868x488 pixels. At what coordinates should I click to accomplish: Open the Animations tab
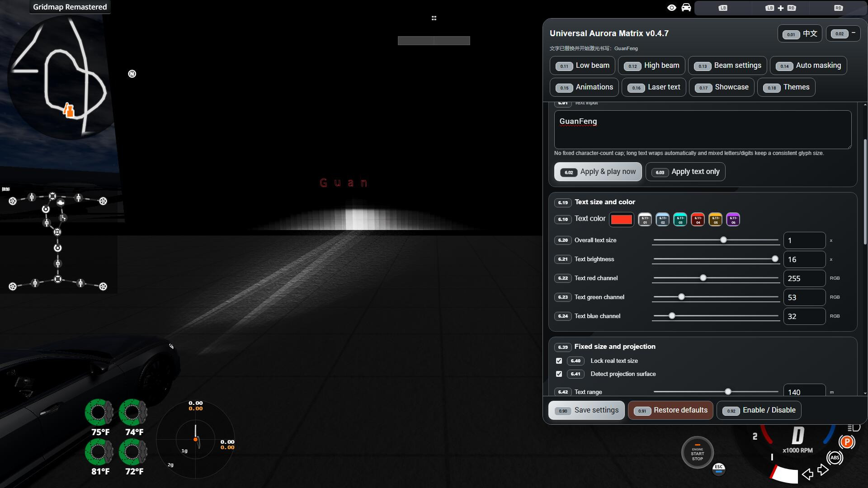(584, 87)
